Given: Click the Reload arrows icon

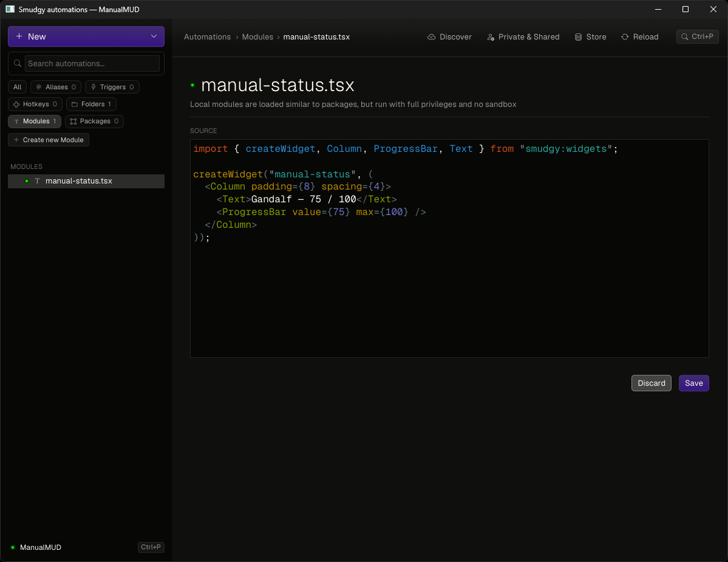Looking at the screenshot, I should pyautogui.click(x=625, y=36).
